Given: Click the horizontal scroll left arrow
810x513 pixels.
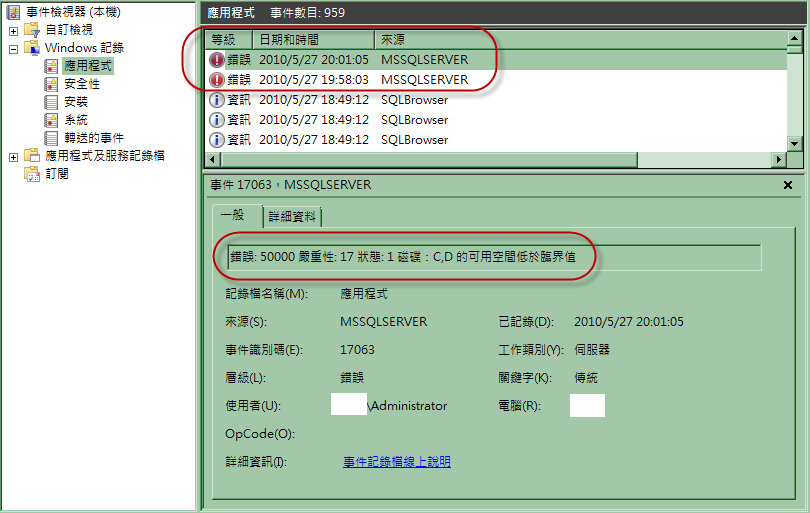Looking at the screenshot, I should 212,160.
